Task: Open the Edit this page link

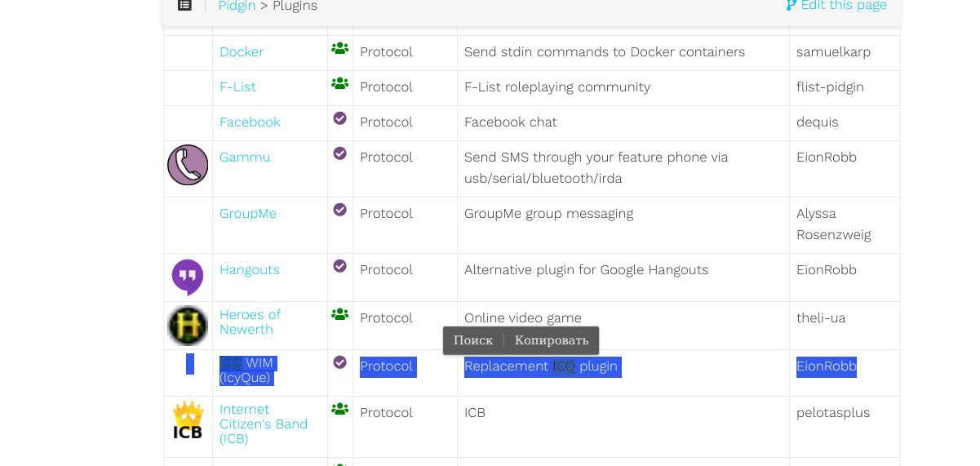Action: 836,5
